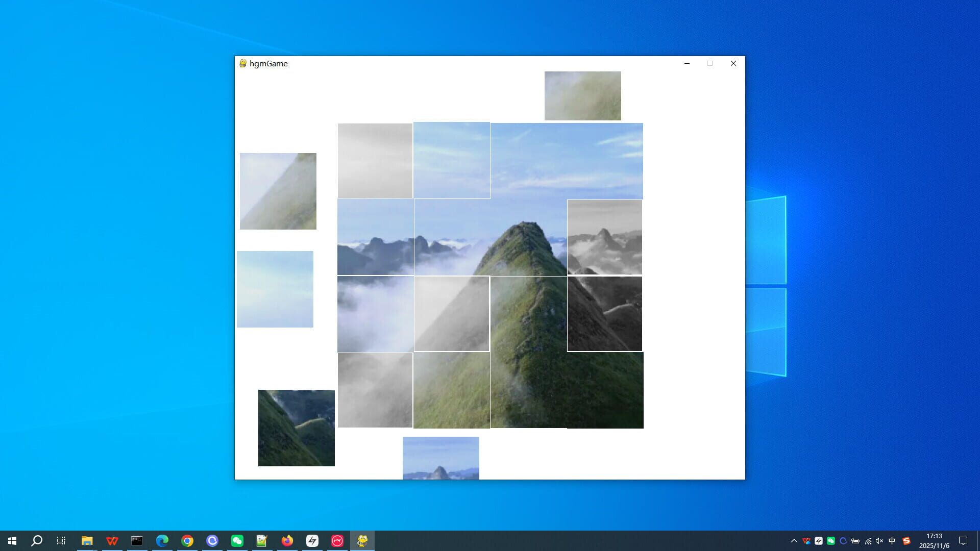Screen dimensions: 980x551
Task: Open the Sogou input icon in the tray
Action: [907, 541]
